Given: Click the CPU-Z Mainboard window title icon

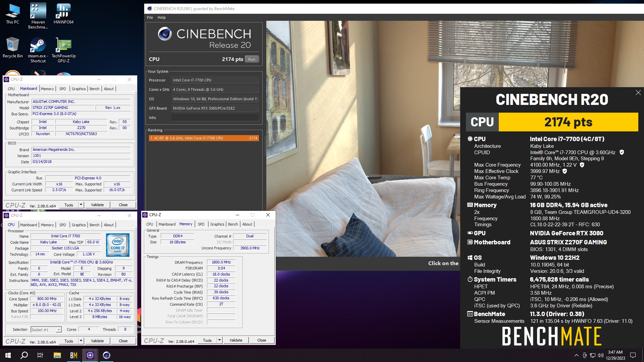Looking at the screenshot, I should tap(6, 79).
